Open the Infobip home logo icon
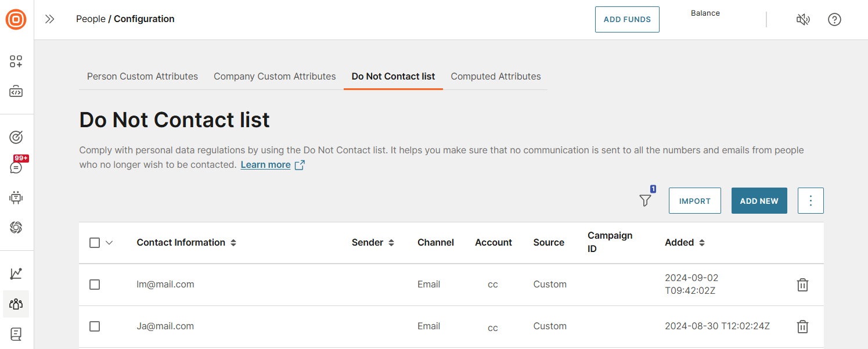Screen dimensions: 868x349 pyautogui.click(x=16, y=19)
